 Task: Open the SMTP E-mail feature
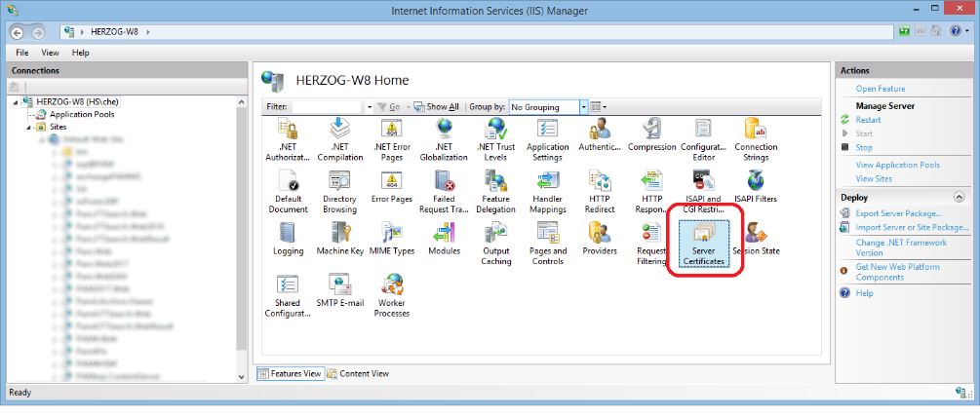(339, 287)
